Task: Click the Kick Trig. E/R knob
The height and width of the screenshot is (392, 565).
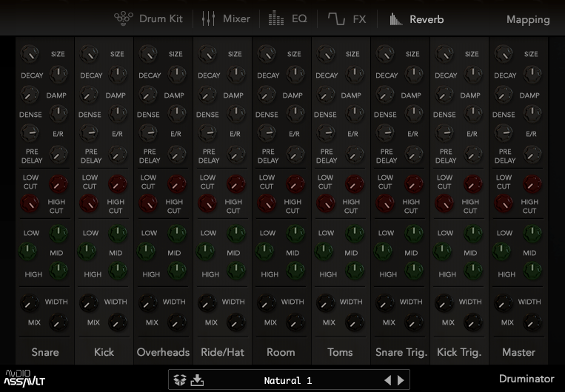Action: pos(444,133)
